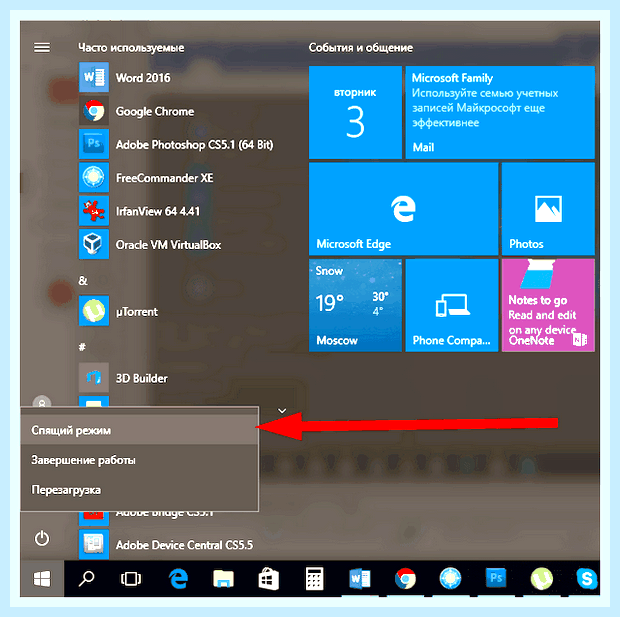Choose Завершение работы menu item
The width and height of the screenshot is (620, 617).
[x=140, y=460]
